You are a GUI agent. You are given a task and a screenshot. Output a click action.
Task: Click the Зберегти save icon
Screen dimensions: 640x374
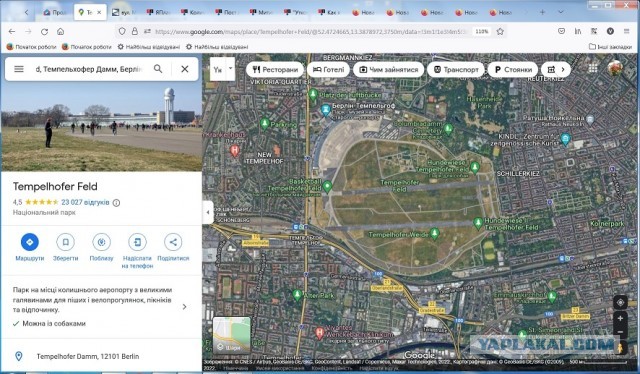(x=65, y=242)
